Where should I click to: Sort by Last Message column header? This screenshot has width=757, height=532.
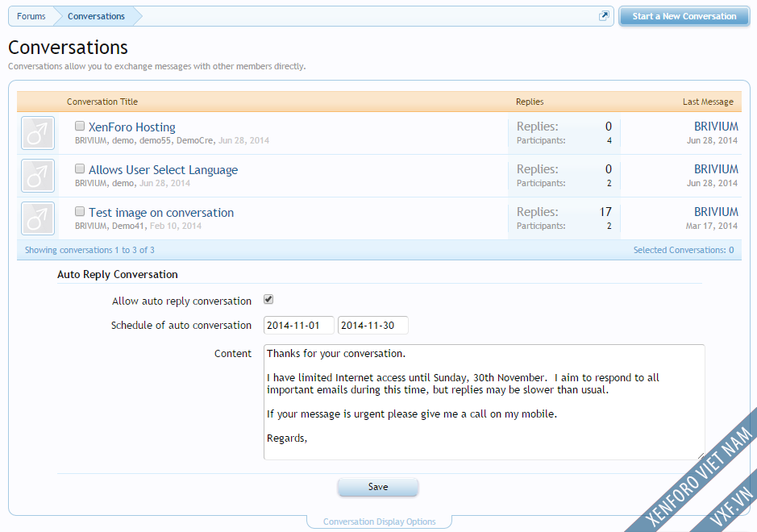pyautogui.click(x=708, y=102)
